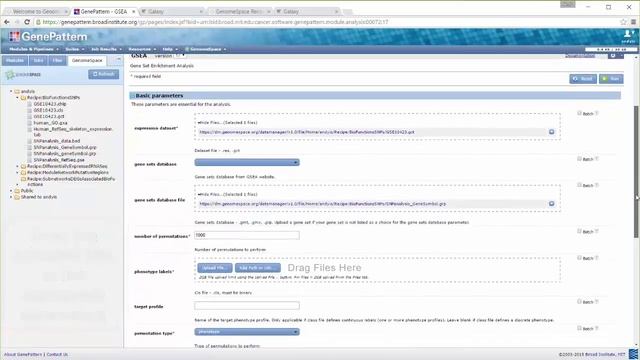Open the user account icon

pyautogui.click(x=629, y=35)
